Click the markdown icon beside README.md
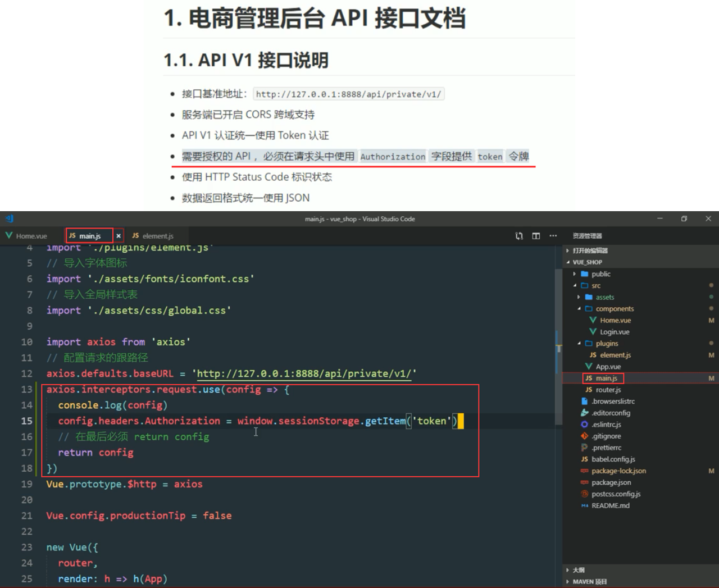Screen dimensions: 719x588 [x=584, y=505]
